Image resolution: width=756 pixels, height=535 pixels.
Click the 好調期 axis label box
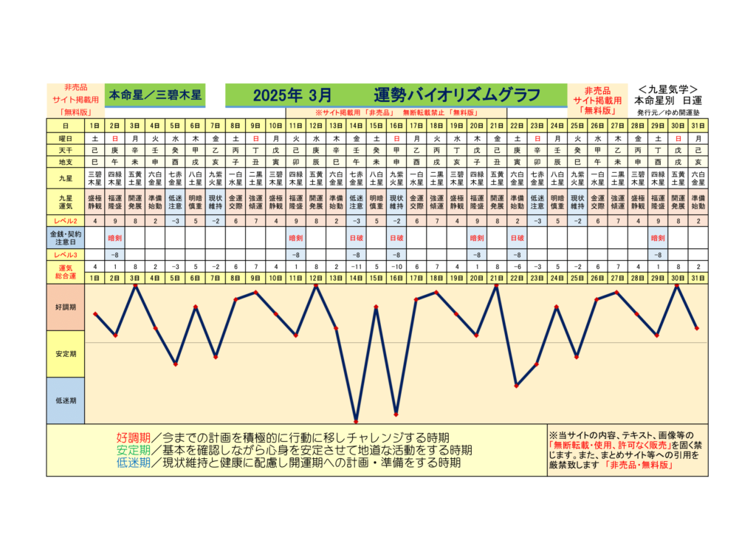[x=66, y=307]
